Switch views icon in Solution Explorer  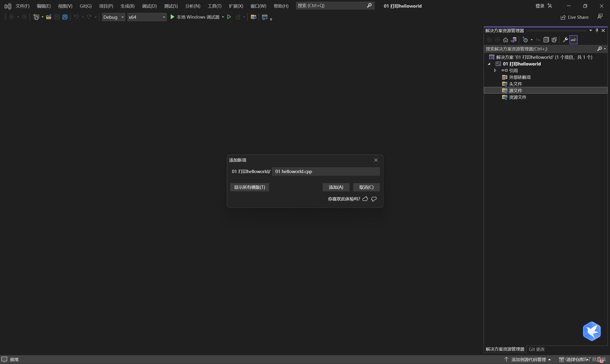tap(513, 40)
